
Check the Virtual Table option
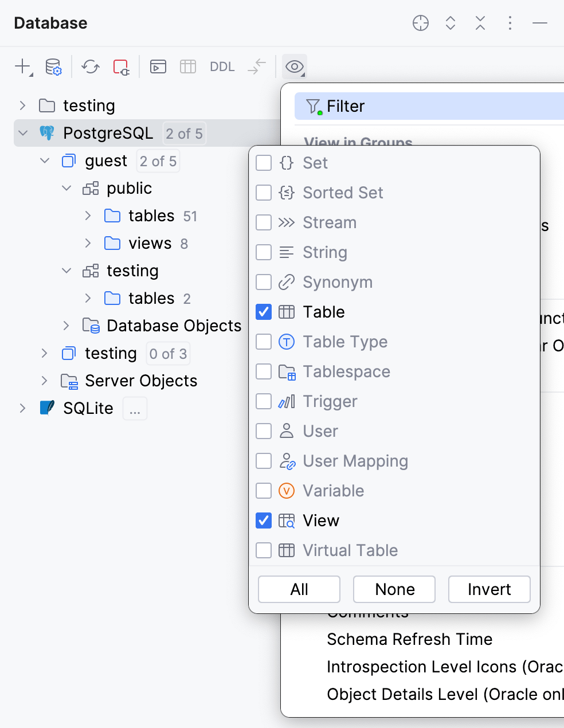click(x=263, y=550)
